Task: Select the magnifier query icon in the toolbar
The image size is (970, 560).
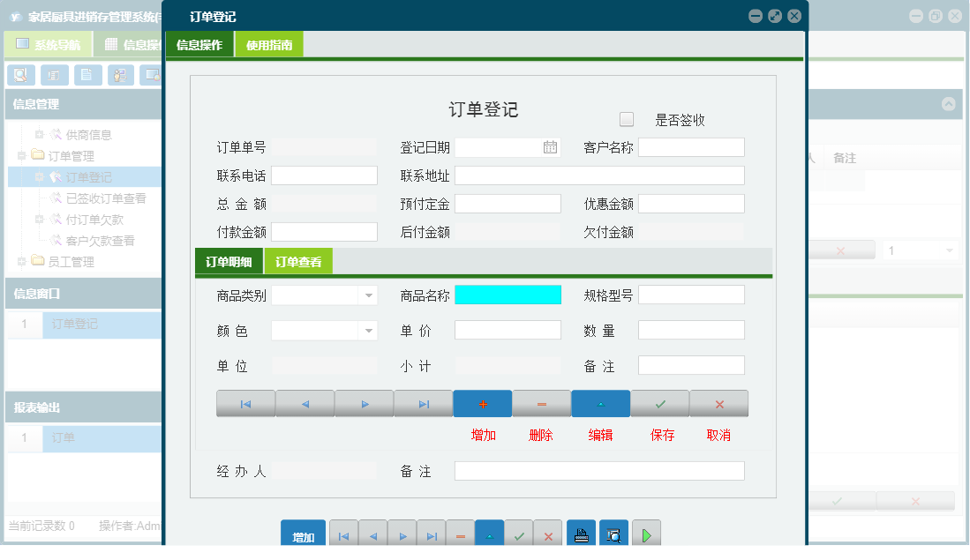Action: point(20,75)
